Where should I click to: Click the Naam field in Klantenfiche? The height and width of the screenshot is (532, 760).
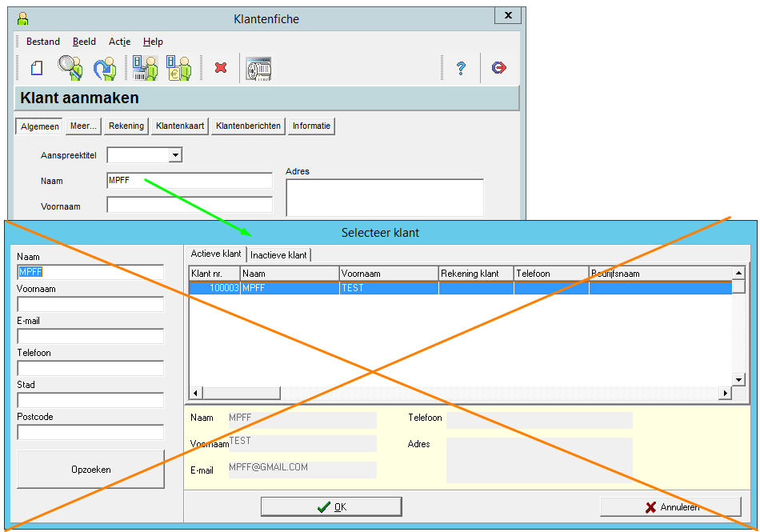pyautogui.click(x=190, y=181)
